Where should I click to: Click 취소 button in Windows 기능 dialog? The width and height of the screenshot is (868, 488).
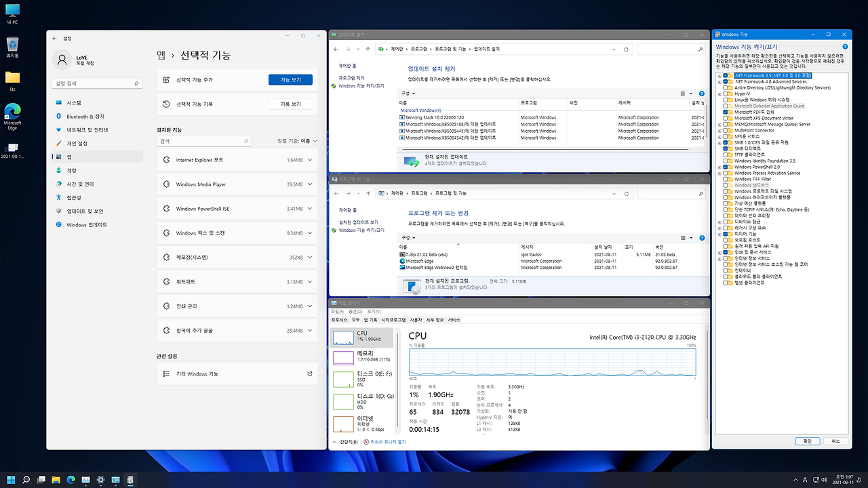click(835, 441)
